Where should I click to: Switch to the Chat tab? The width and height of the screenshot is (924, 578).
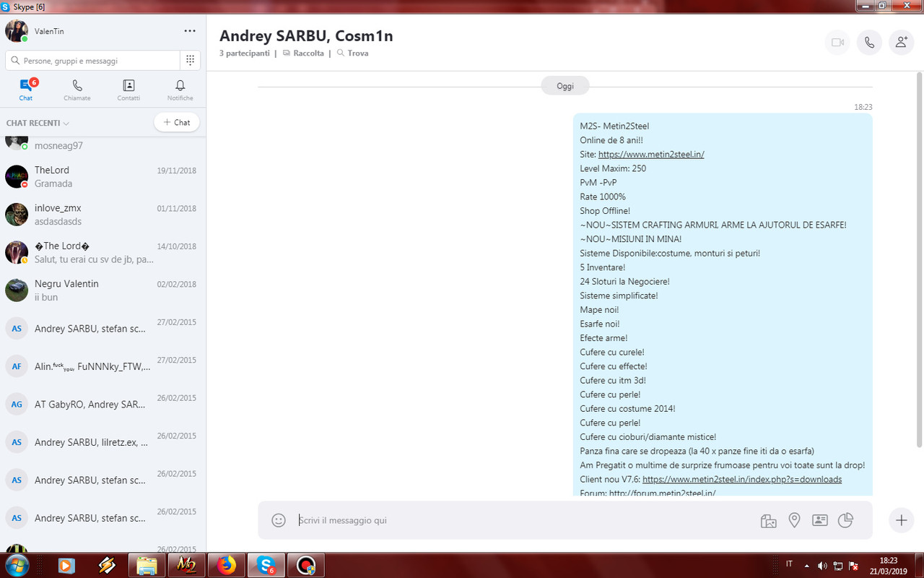26,90
